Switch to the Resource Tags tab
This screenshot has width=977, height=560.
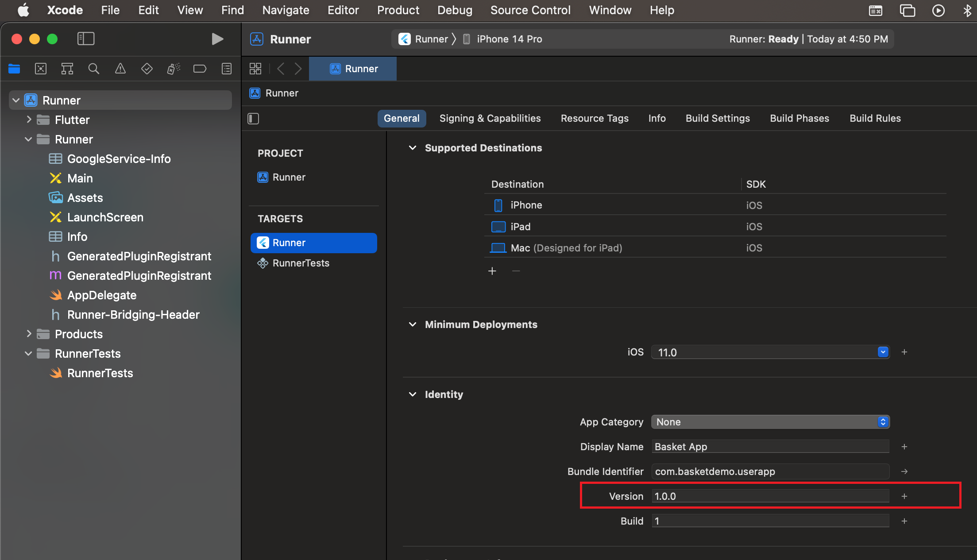595,118
